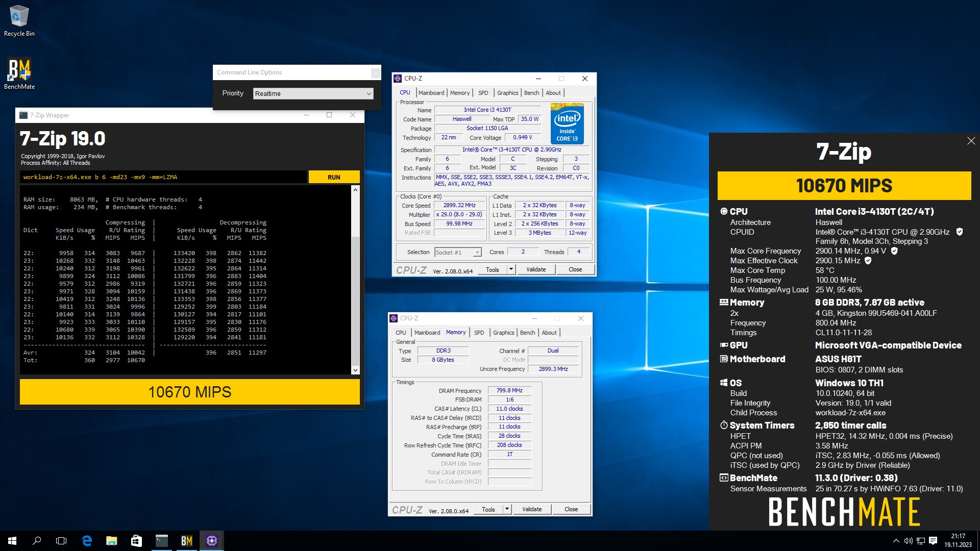The height and width of the screenshot is (551, 980).
Task: Click Close button in lower CPU-Z
Action: [x=571, y=509]
